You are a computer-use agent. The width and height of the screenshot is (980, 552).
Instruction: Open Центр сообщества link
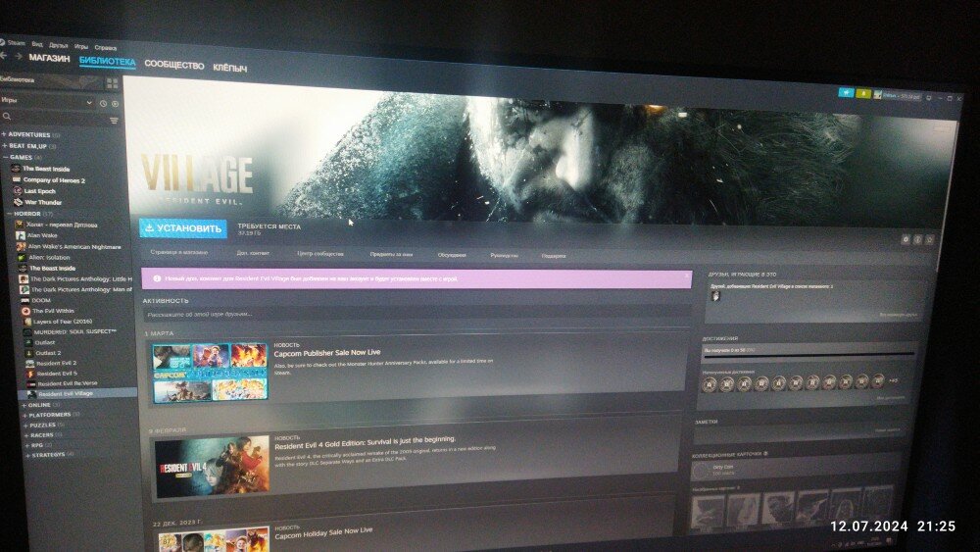point(320,254)
